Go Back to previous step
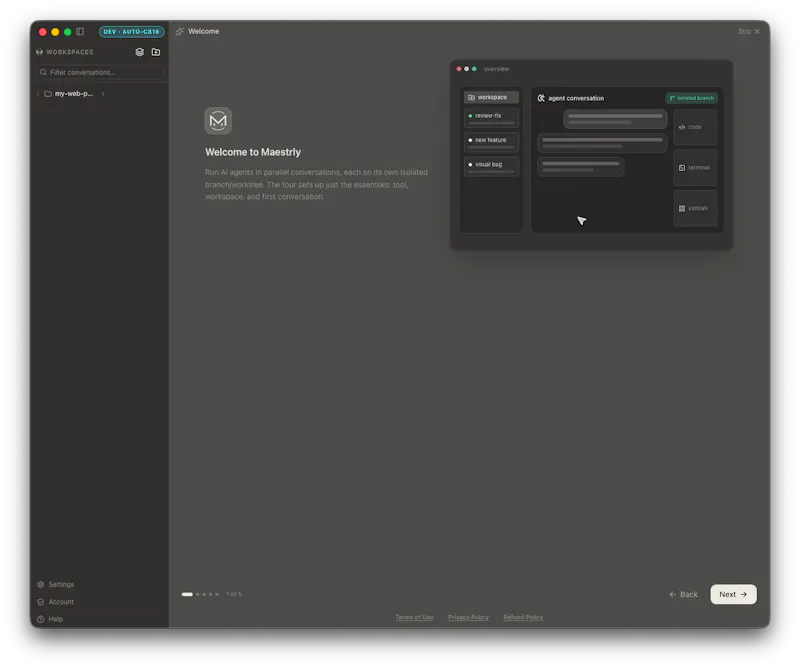Viewport: 800px width, 668px height. click(x=683, y=595)
